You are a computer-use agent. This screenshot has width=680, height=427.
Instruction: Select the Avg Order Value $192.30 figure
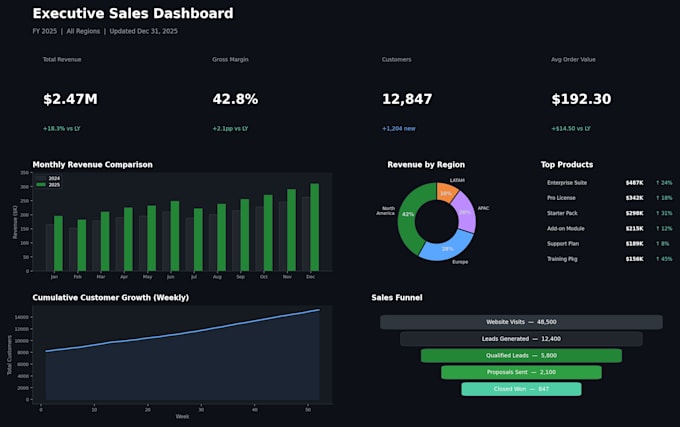[581, 99]
